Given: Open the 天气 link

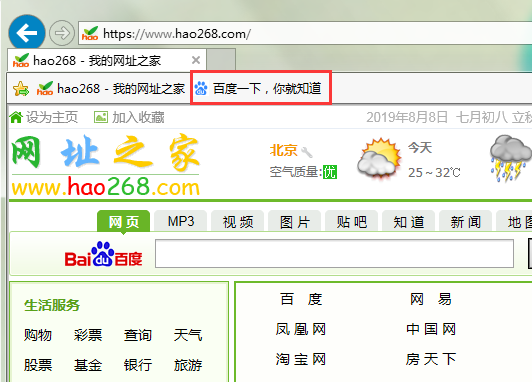Looking at the screenshot, I should click(188, 335).
